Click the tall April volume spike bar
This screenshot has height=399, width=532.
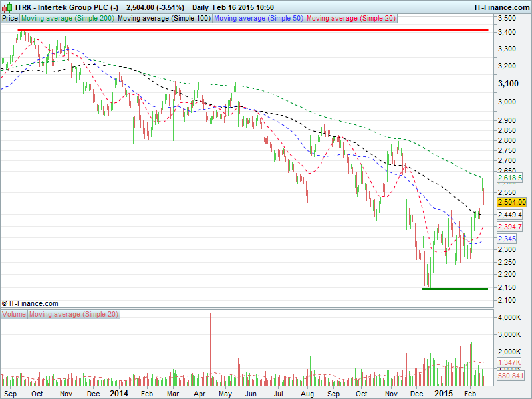pos(210,350)
